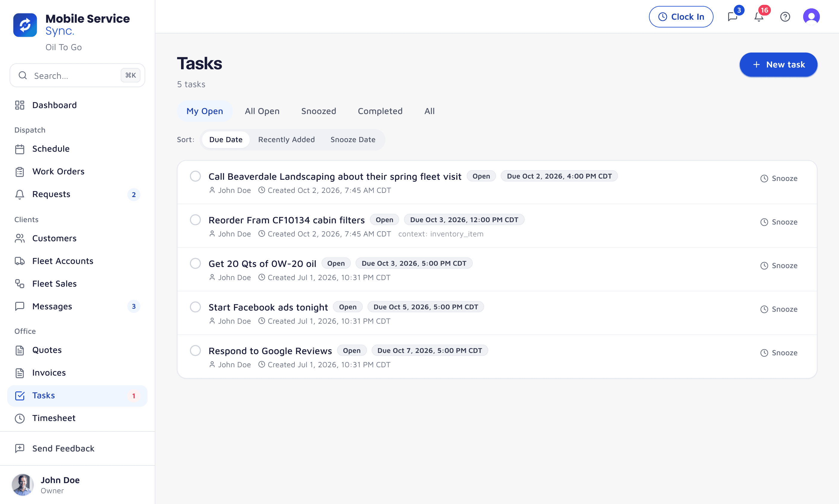Open Requests in the sidebar
The height and width of the screenshot is (504, 839).
77,194
